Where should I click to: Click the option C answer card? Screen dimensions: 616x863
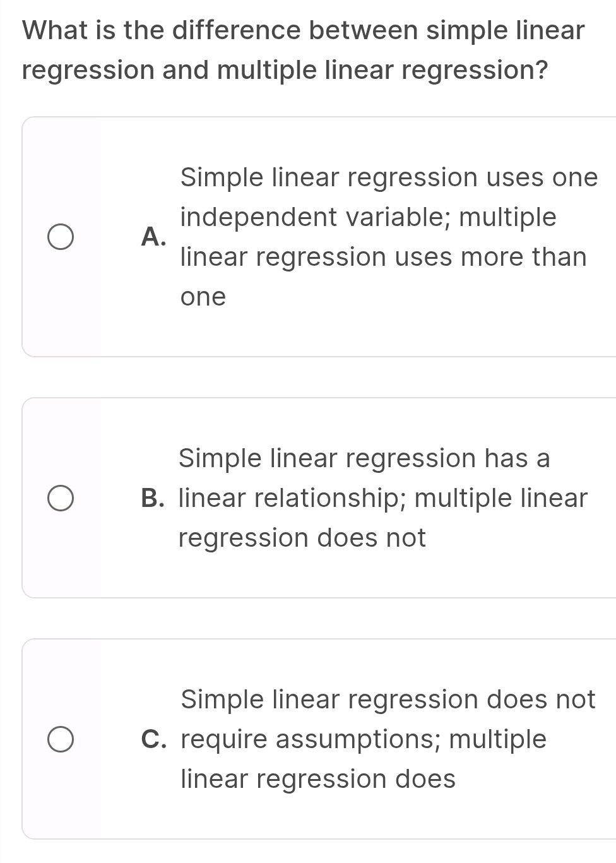click(x=316, y=738)
